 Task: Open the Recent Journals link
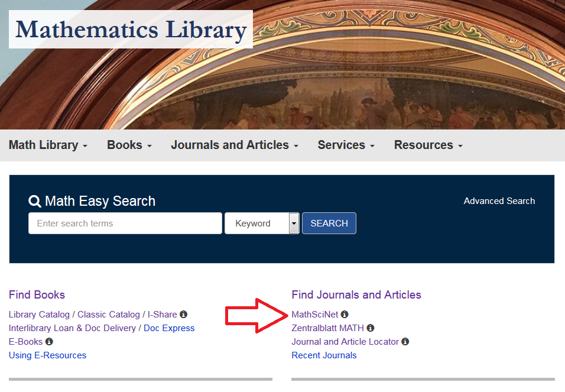click(x=324, y=355)
